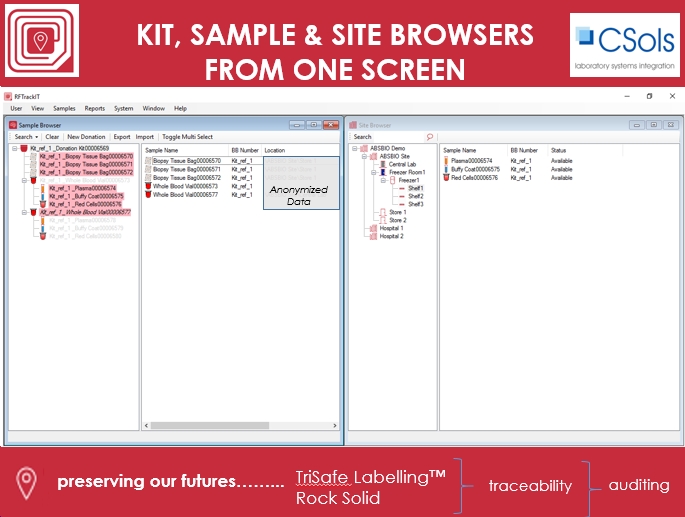Click the Red Cells00006576 icon in Sample Browser tree
This screenshot has height=517, width=685.
point(43,204)
